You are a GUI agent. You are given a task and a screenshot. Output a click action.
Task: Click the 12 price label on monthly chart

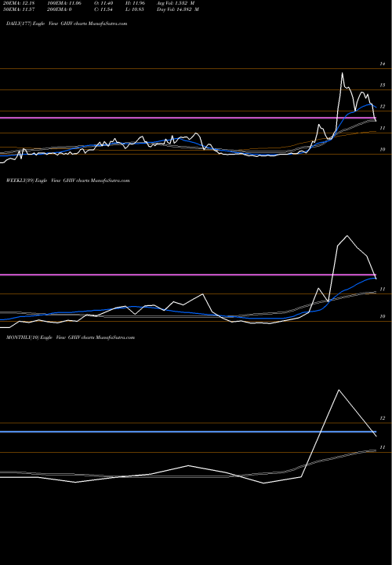click(383, 418)
